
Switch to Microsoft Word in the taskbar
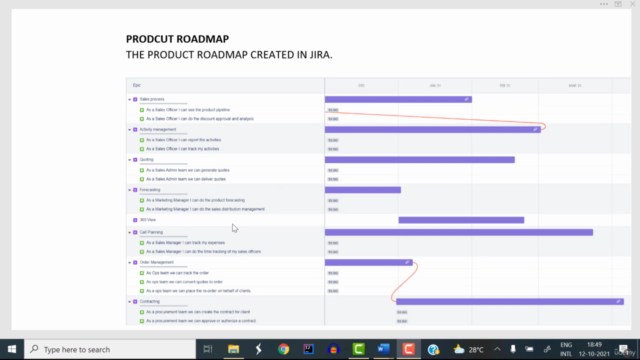click(x=383, y=349)
